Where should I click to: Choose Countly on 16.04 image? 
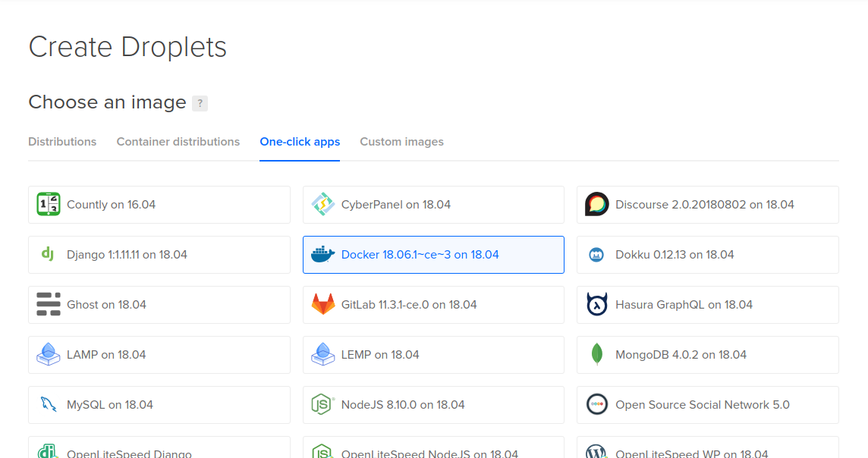(x=159, y=205)
